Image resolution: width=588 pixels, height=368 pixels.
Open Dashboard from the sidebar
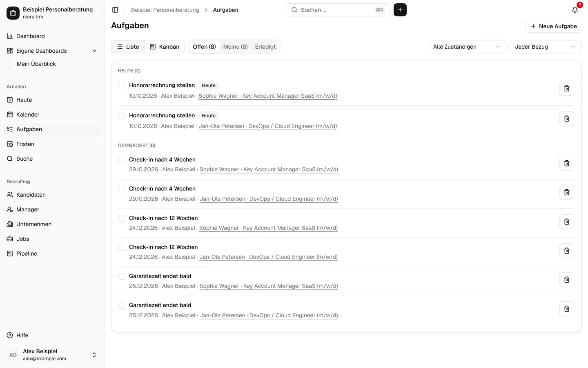tap(52, 36)
